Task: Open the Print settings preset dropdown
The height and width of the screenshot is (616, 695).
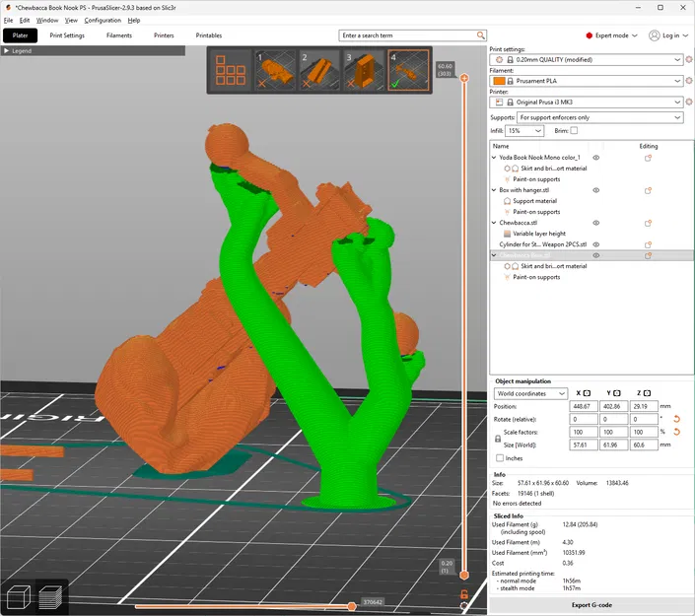Action: pyautogui.click(x=586, y=59)
